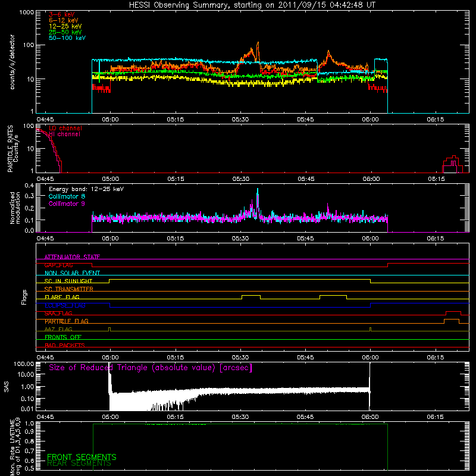This screenshot has width=476, height=476.
Task: Click the AAZ_FLAG spike at 05:00
Action: [x=109, y=329]
